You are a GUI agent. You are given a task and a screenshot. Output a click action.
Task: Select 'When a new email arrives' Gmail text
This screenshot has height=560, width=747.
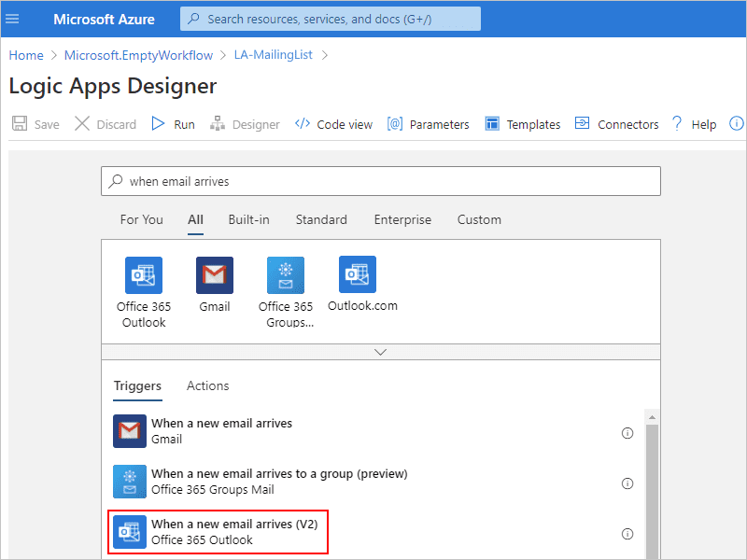[x=221, y=424]
